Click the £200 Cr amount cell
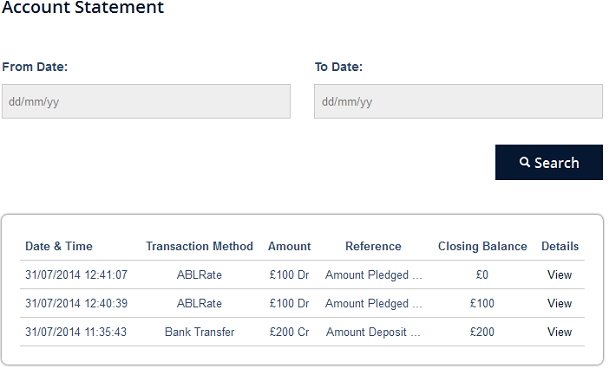Screen dimensions: 609x368 click(289, 332)
